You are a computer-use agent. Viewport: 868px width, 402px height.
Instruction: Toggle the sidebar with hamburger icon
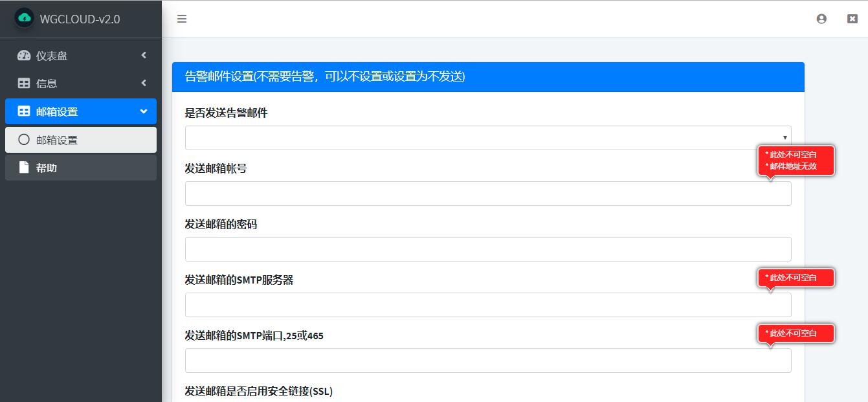coord(182,19)
